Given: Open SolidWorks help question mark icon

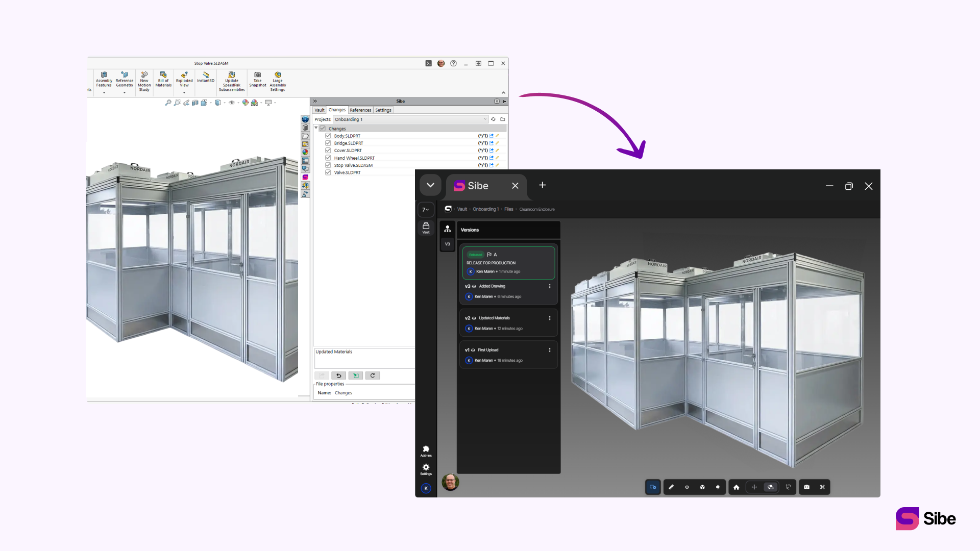Looking at the screenshot, I should [453, 63].
